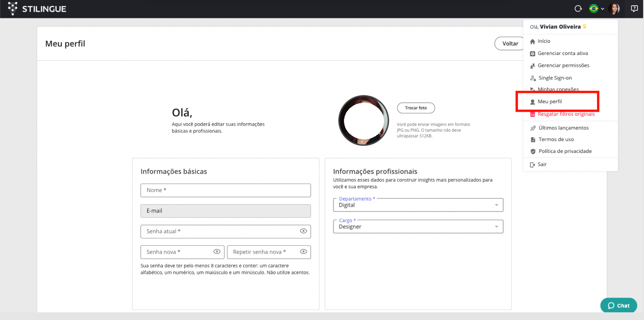Click the rocket icon for Últimos lançamentos
The width and height of the screenshot is (644, 320).
tap(533, 128)
